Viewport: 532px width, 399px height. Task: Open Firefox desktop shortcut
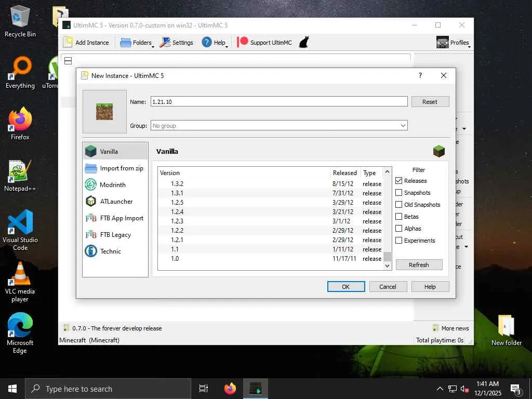[20, 124]
